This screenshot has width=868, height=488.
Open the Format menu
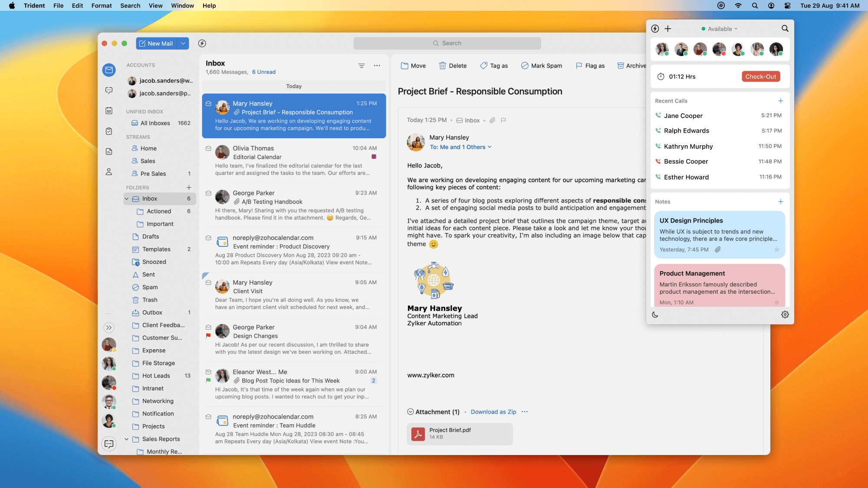coord(102,6)
